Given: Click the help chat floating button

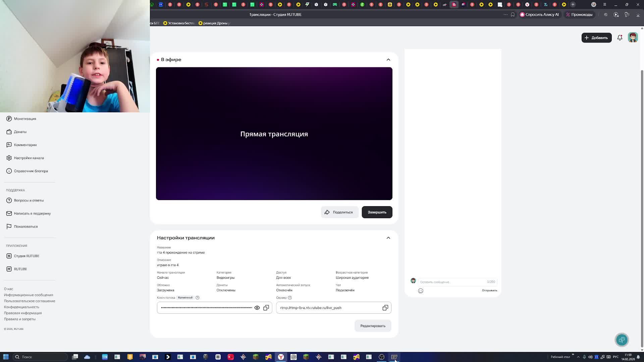Looking at the screenshot, I should pos(622,340).
